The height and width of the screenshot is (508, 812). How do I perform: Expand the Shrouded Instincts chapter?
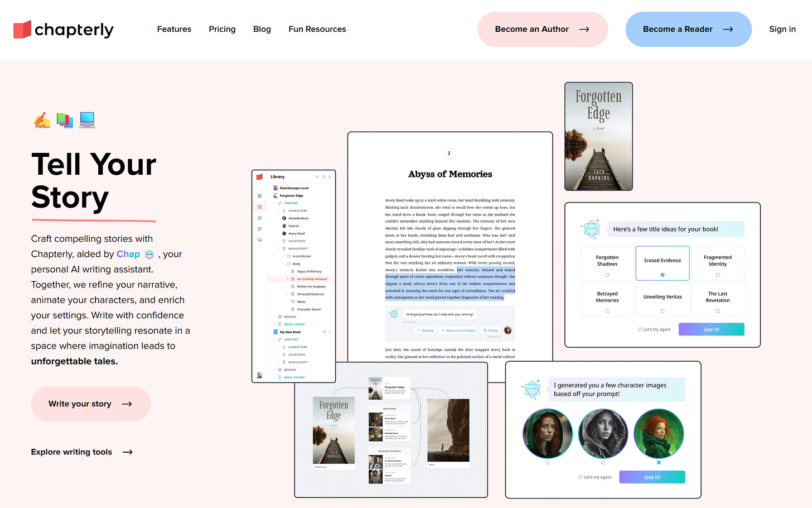[288, 294]
